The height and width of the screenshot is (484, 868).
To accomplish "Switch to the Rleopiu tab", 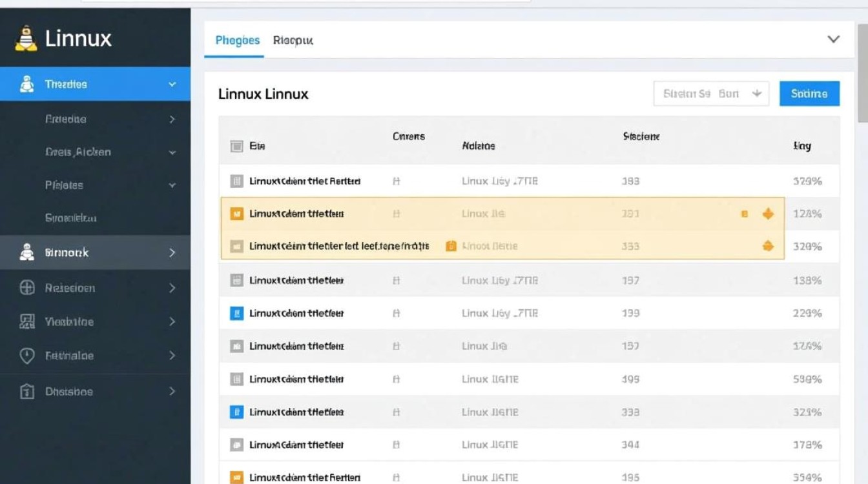I will coord(293,40).
